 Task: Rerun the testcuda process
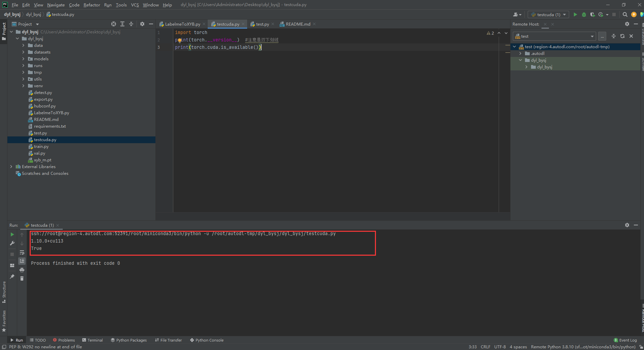click(x=12, y=234)
